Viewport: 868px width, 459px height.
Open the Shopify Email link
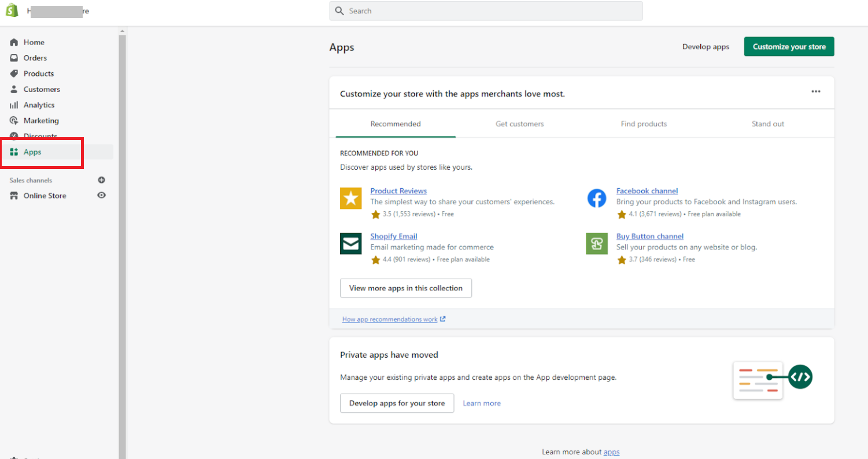click(394, 236)
